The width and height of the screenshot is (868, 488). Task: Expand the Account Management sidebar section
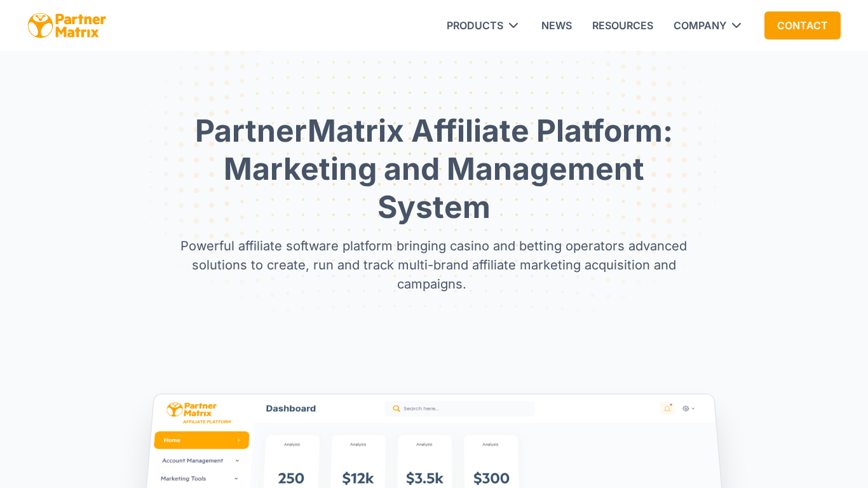[193, 460]
